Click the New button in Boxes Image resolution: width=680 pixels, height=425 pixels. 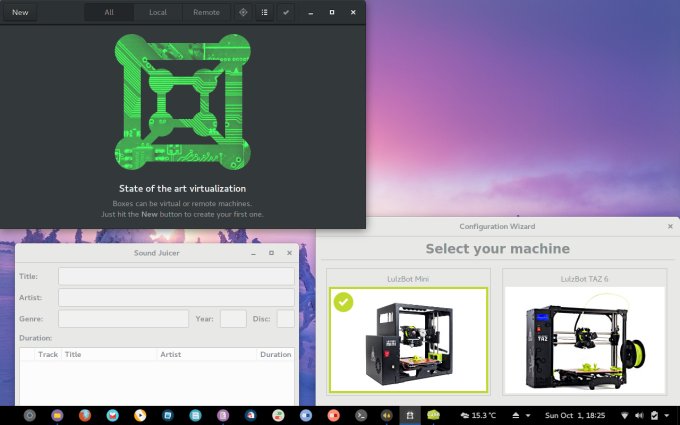click(x=20, y=12)
